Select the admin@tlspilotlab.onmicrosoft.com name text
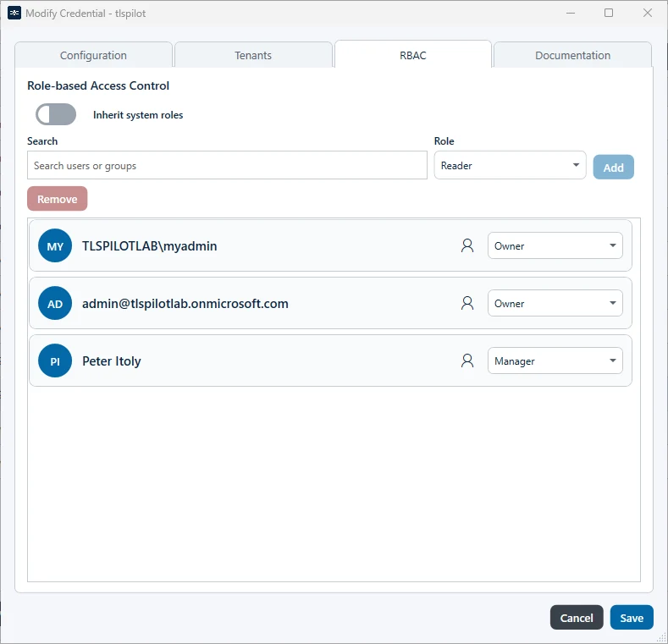The width and height of the screenshot is (668, 644). tap(185, 303)
